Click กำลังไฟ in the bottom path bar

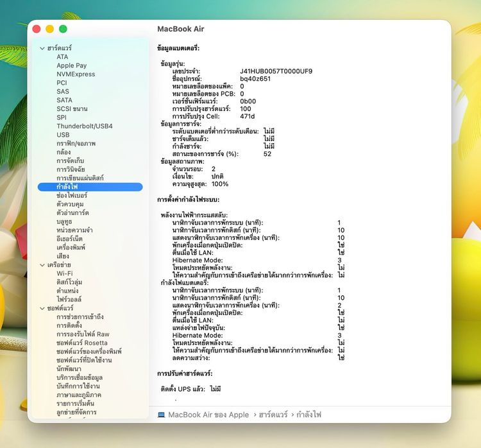[x=308, y=415]
